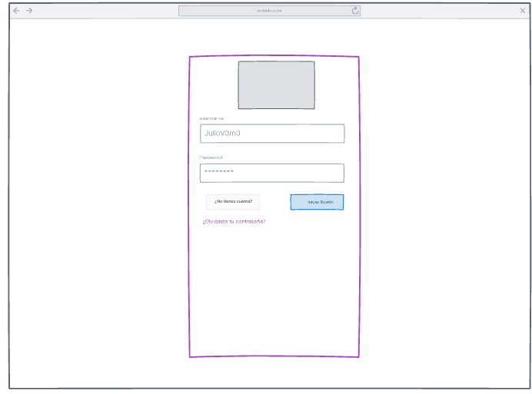532x394 pixels.
Task: Click the browser forward arrow
Action: click(29, 11)
